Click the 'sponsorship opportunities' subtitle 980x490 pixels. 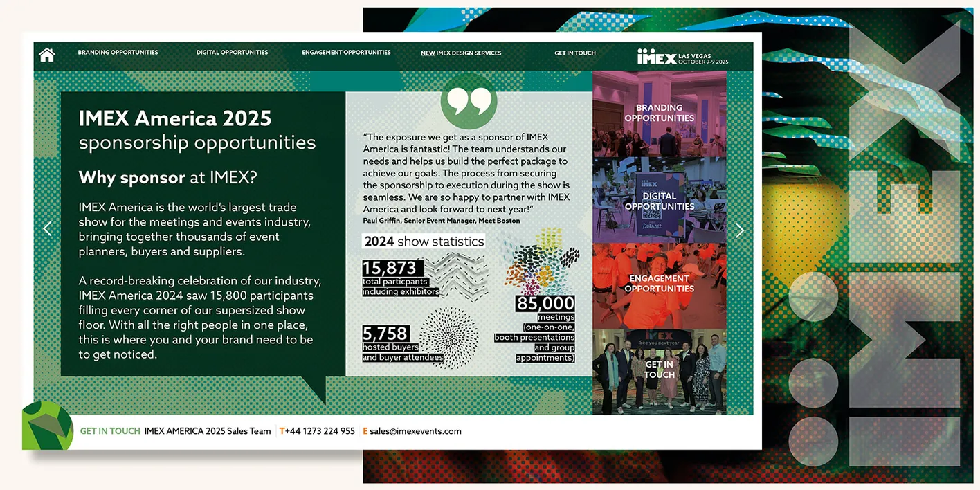click(197, 143)
